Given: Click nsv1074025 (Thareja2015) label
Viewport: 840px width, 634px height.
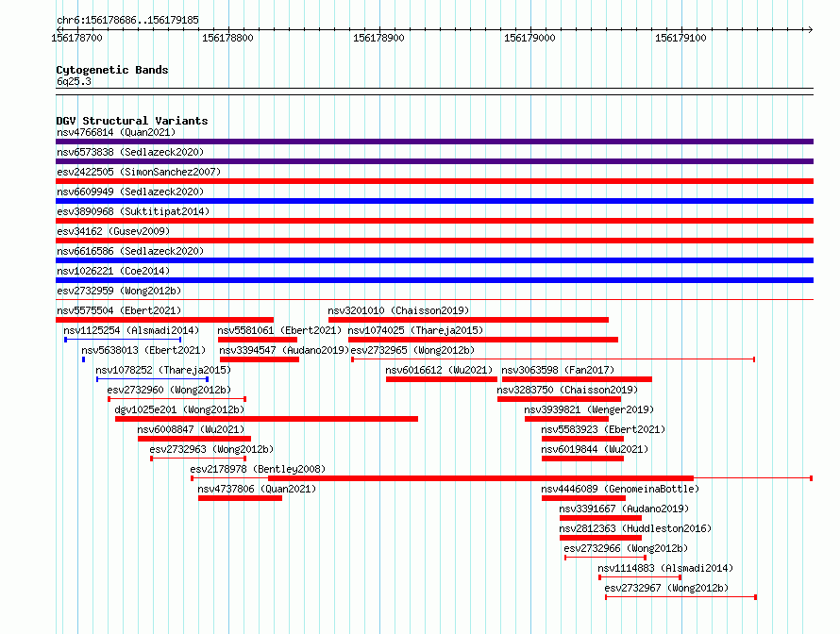Looking at the screenshot, I should pyautogui.click(x=415, y=330).
